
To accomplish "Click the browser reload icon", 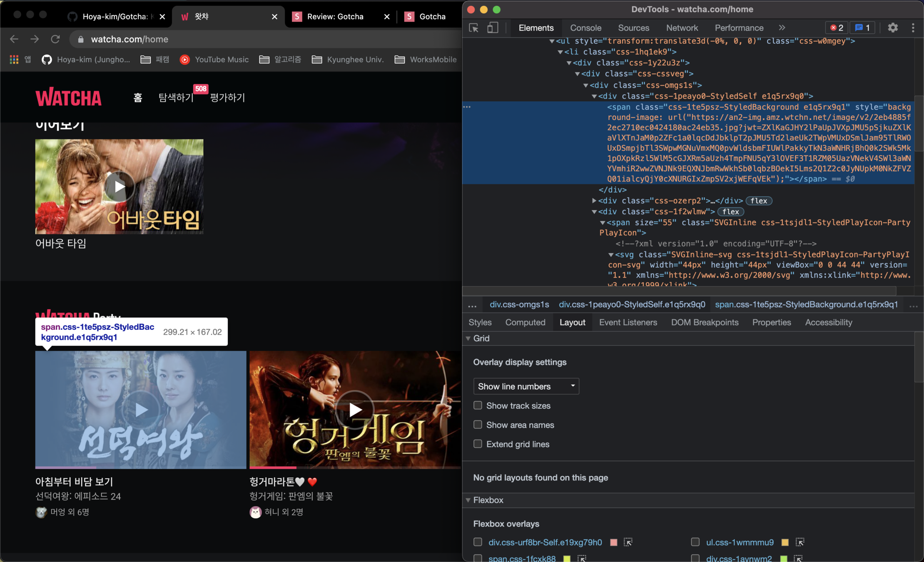I will [x=55, y=39].
